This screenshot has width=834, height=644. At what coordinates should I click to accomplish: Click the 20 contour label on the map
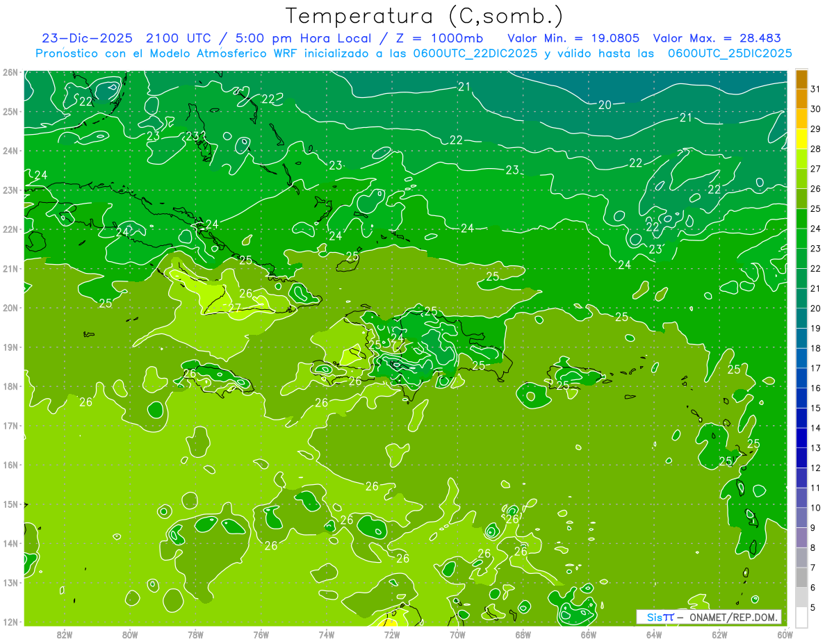coord(605,105)
